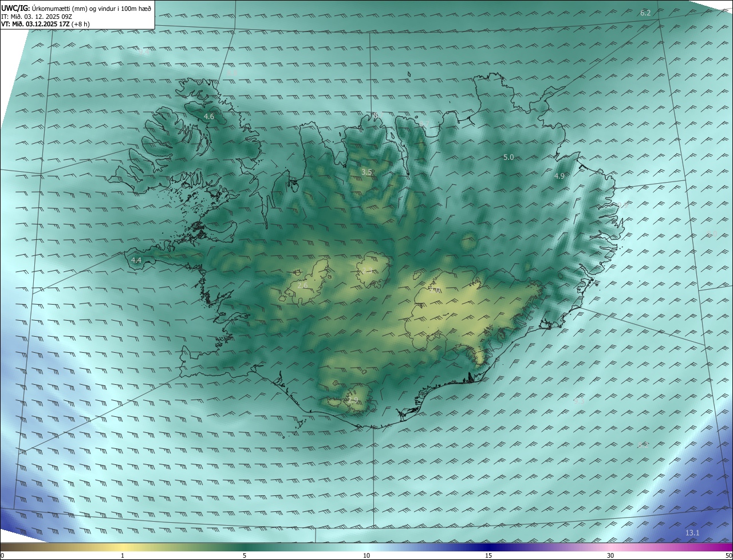Click the valid time line 'VT: Mið. 03.12.2025 17Z'

coord(36,24)
